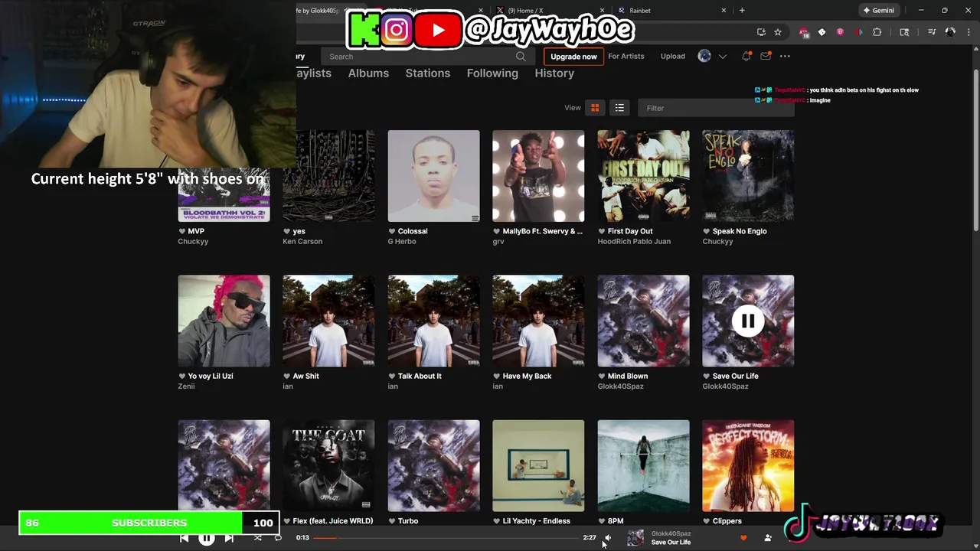Click Upgrade now button
Image resolution: width=980 pixels, height=551 pixels.
(573, 57)
